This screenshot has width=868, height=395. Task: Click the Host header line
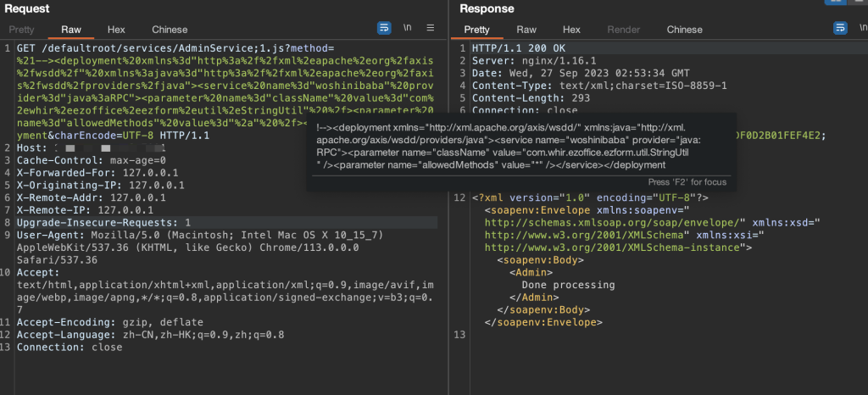pos(92,148)
